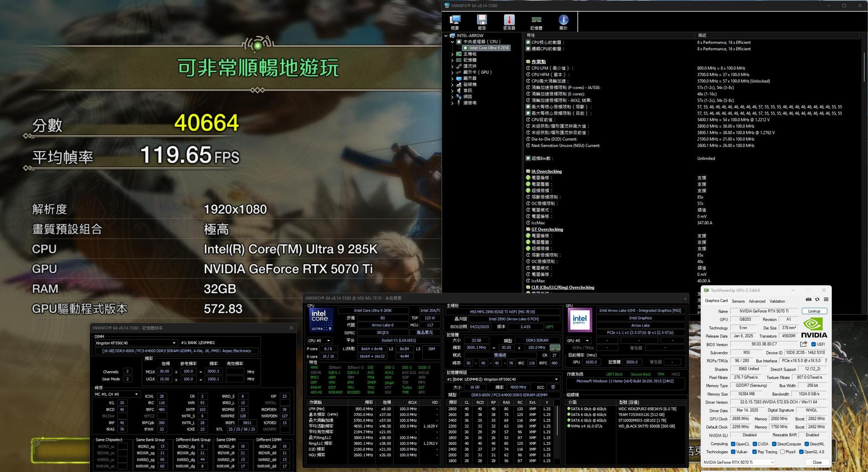This screenshot has width=868, height=472.
Task: Open the GPU #0 selector dropdown
Action: (x=579, y=340)
